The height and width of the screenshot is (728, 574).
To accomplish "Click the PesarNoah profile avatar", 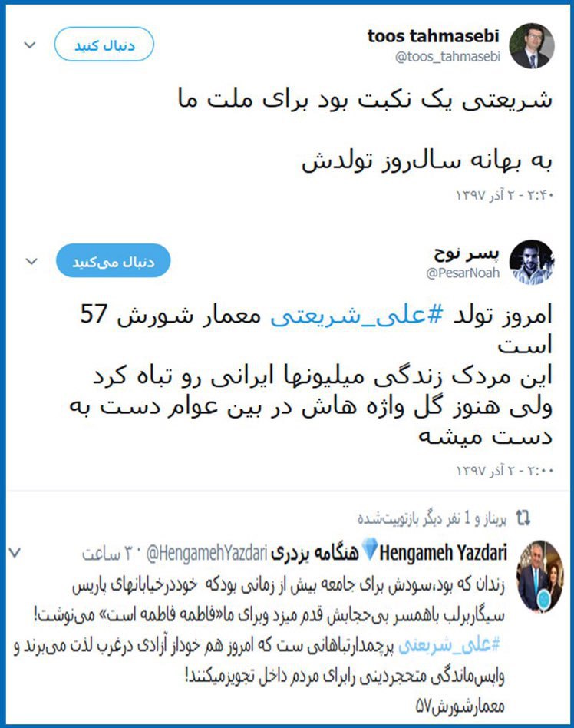I will pyautogui.click(x=532, y=262).
